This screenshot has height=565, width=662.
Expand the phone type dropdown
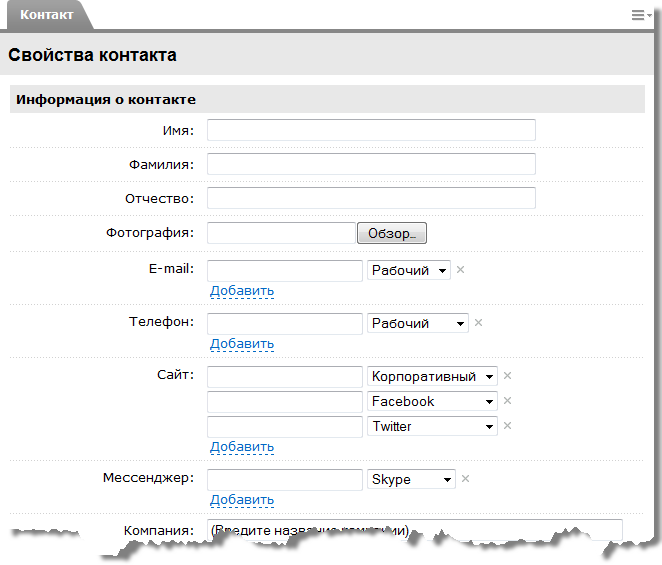click(x=418, y=324)
